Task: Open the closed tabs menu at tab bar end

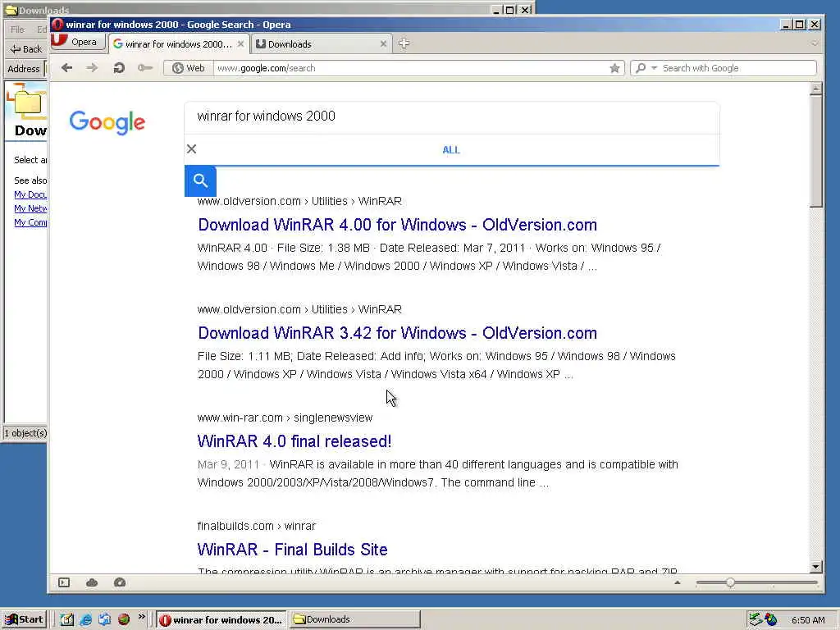Action: [x=815, y=43]
